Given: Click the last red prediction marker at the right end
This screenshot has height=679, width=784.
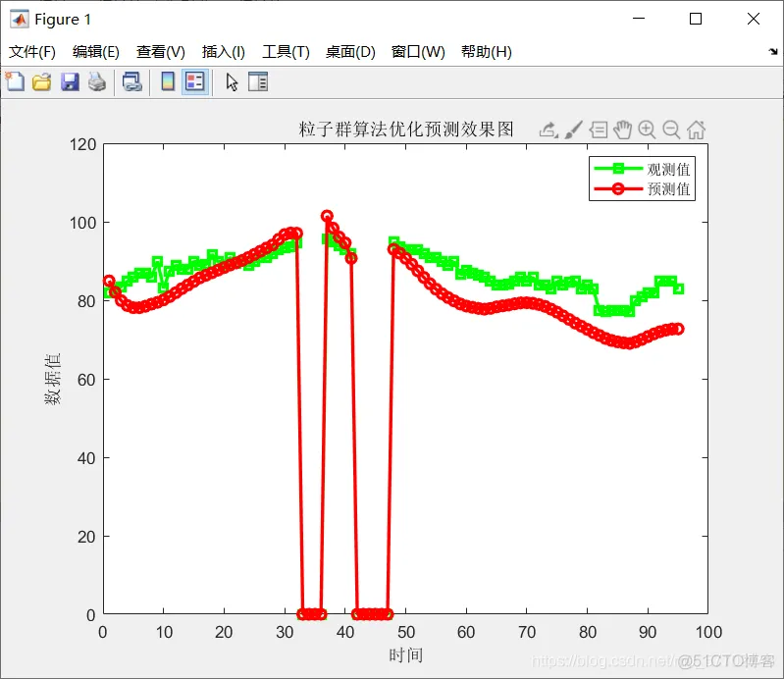Looking at the screenshot, I should pos(678,329).
